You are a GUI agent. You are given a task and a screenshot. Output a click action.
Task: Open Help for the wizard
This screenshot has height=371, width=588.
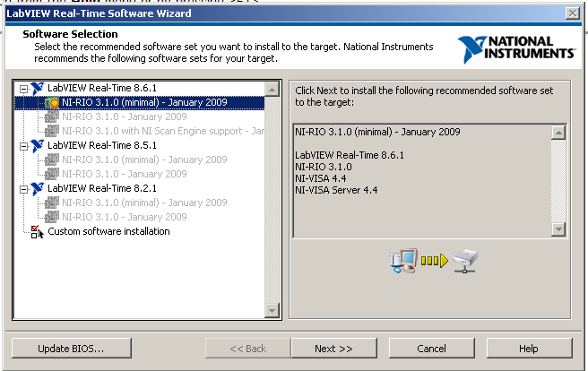click(x=529, y=349)
